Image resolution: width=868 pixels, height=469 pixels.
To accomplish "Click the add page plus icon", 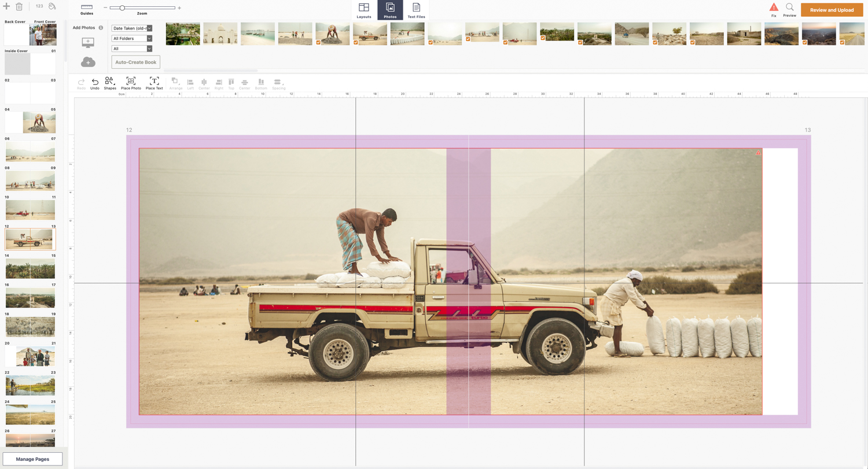I will pyautogui.click(x=7, y=6).
